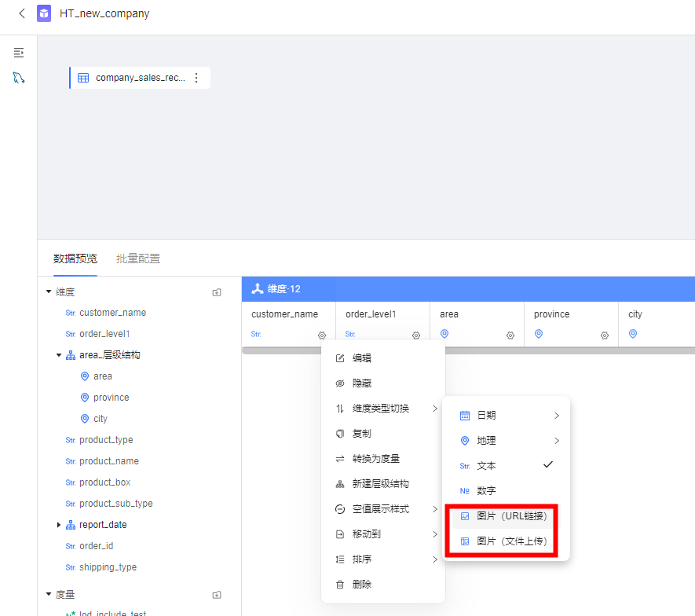
Task: Click the add folder icon beside 维度
Action: pyautogui.click(x=217, y=292)
